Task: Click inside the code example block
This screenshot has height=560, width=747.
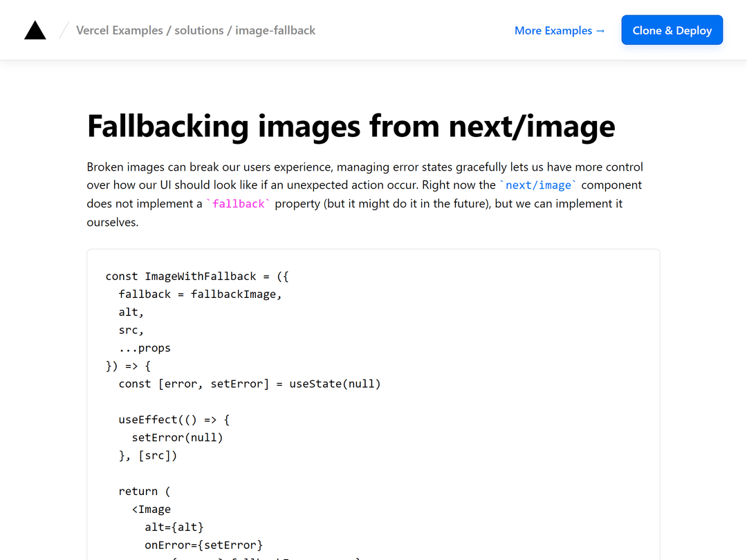Action: [x=373, y=380]
